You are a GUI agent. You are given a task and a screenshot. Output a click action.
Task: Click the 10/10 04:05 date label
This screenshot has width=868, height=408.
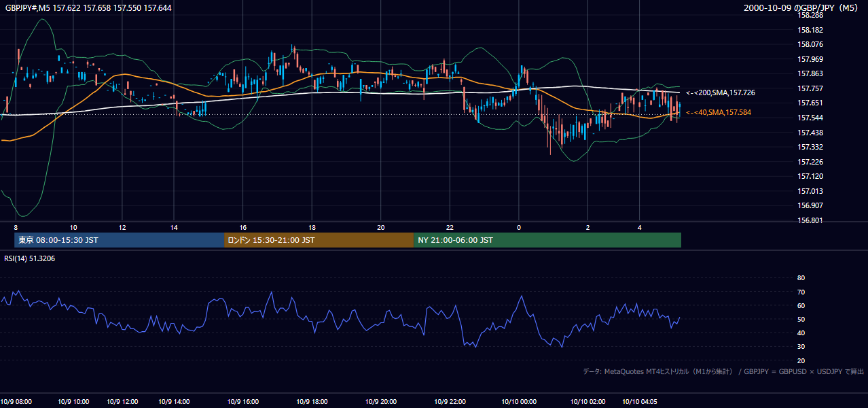tap(640, 402)
